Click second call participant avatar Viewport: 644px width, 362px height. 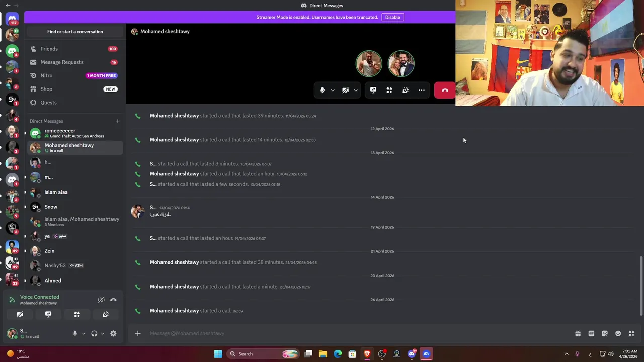click(x=401, y=63)
